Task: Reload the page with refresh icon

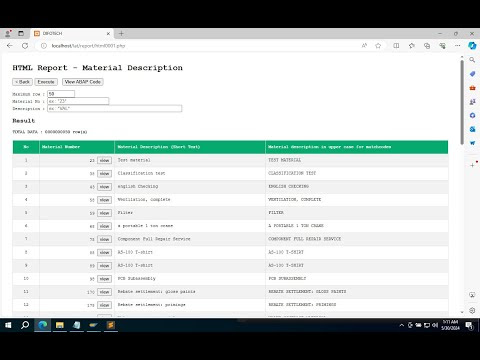Action: 25,46
